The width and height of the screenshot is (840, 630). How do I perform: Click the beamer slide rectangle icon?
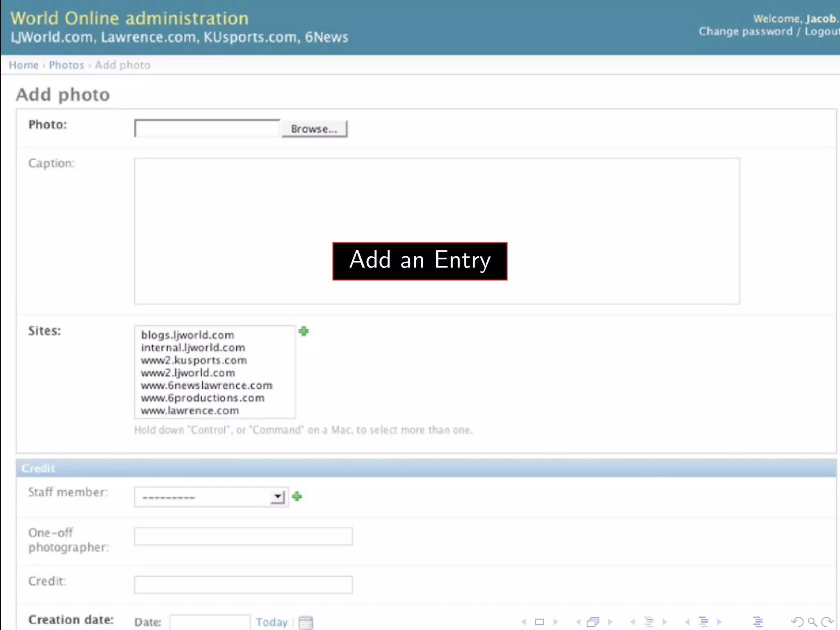click(539, 622)
